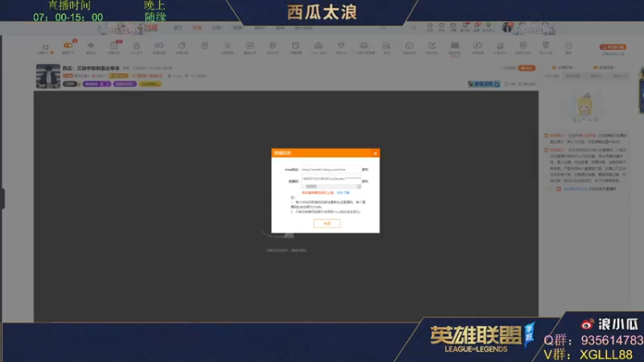Click the orange PC client button
The image size is (644, 362).
613,47
